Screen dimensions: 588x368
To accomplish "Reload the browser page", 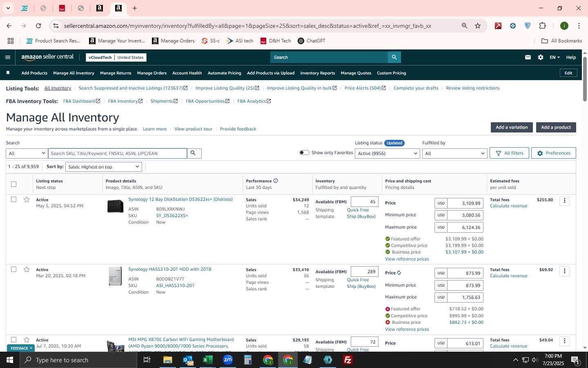I will 38,26.
